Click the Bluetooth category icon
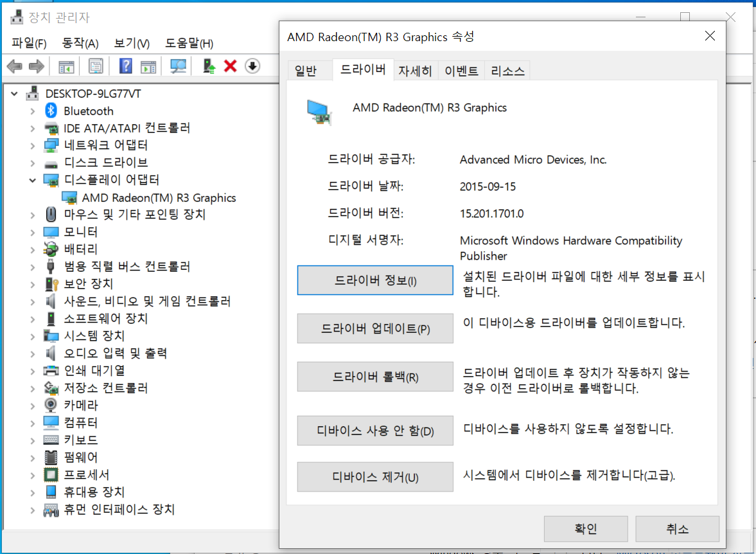This screenshot has height=554, width=756. pyautogui.click(x=51, y=111)
